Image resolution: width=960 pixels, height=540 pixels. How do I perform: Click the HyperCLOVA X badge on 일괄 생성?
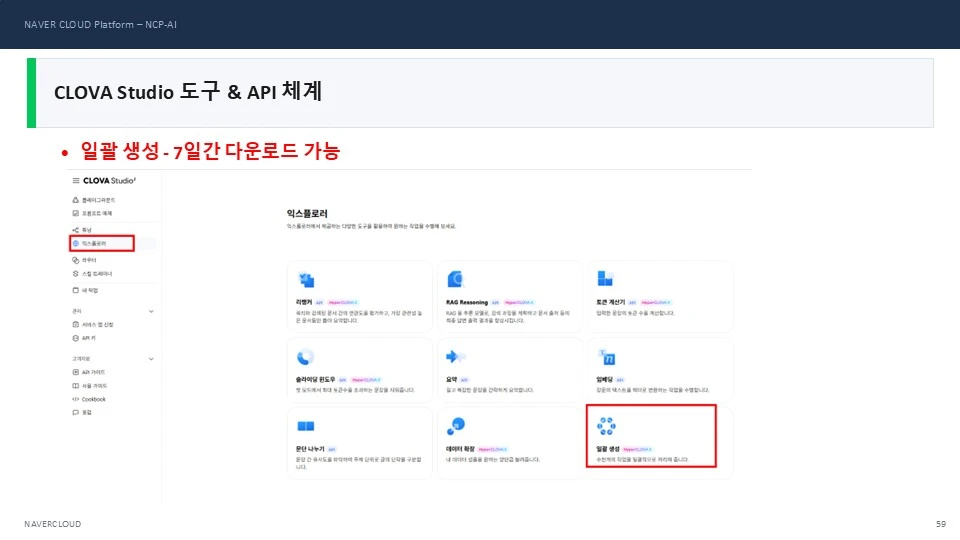[x=638, y=449]
